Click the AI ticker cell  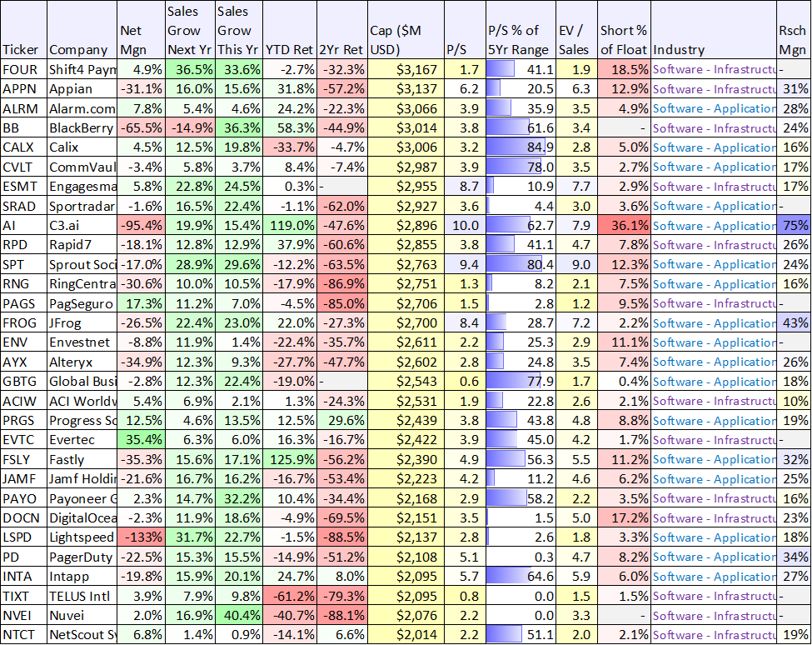[x=23, y=225]
